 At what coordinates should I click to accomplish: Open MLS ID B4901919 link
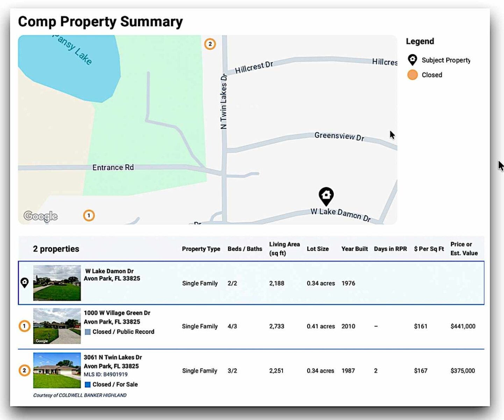tap(115, 374)
